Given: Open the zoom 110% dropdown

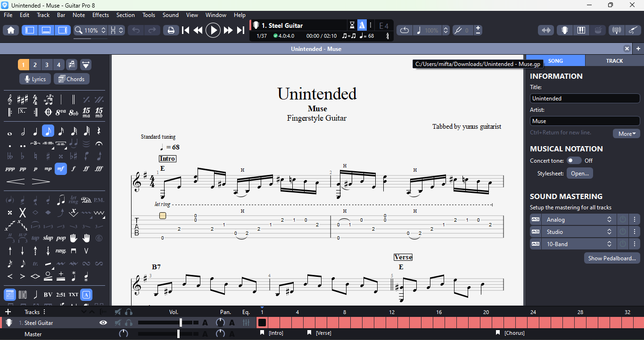Looking at the screenshot, I should tap(91, 30).
